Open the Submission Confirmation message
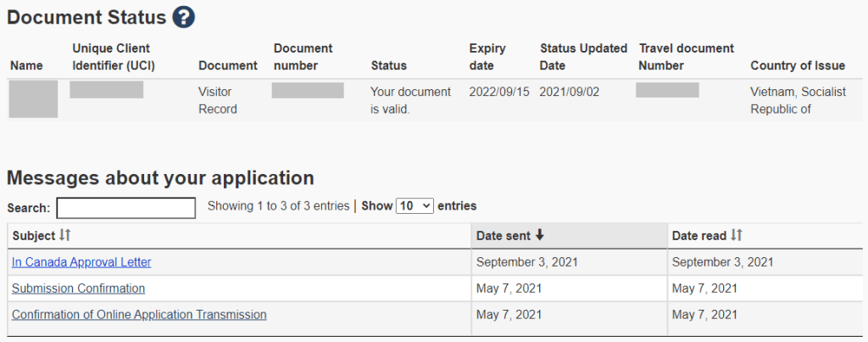 point(78,289)
